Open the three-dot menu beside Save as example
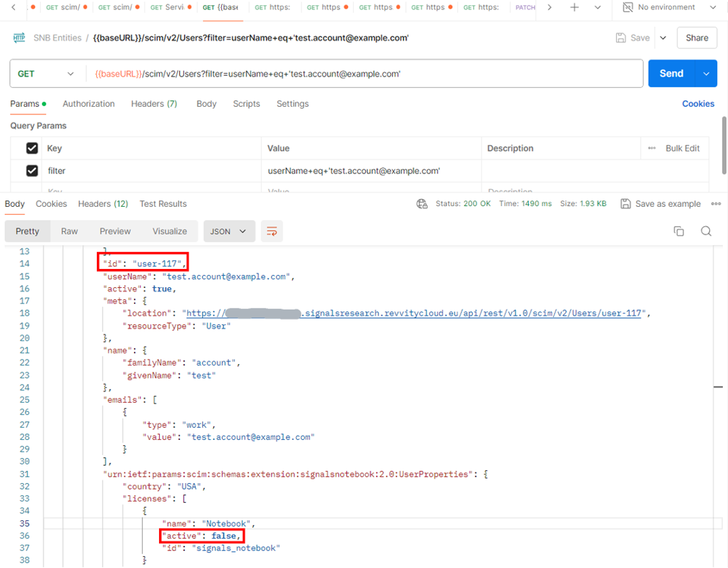 [715, 204]
